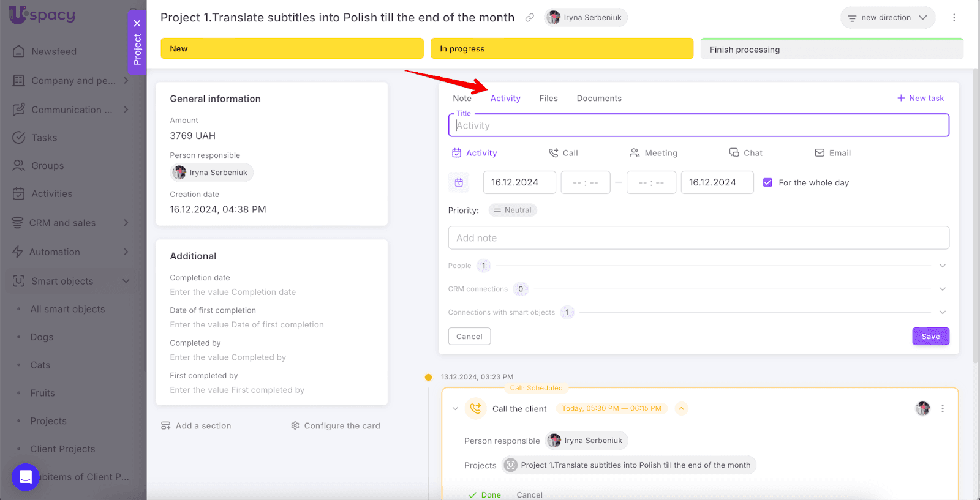The width and height of the screenshot is (980, 500).
Task: Select the Call activity type icon
Action: click(554, 153)
